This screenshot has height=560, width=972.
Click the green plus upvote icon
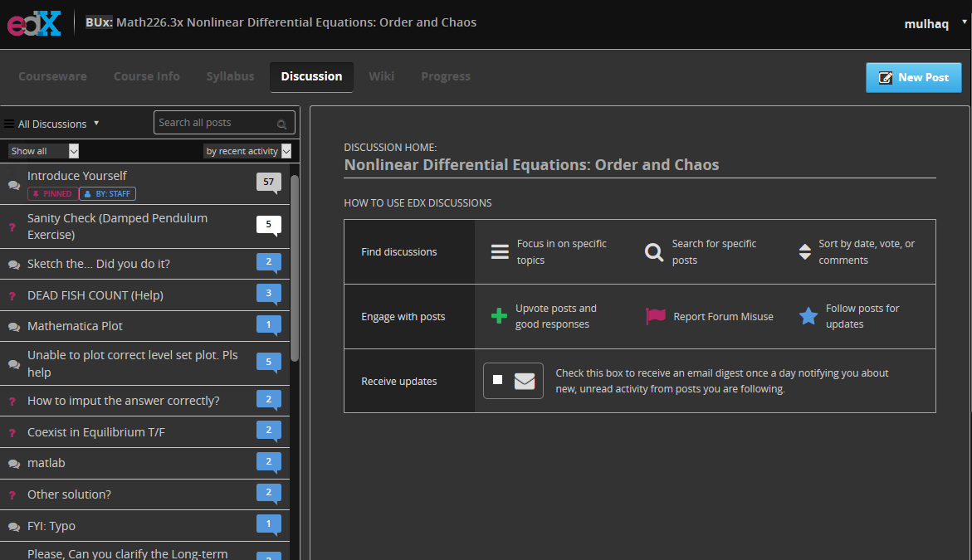(x=498, y=316)
